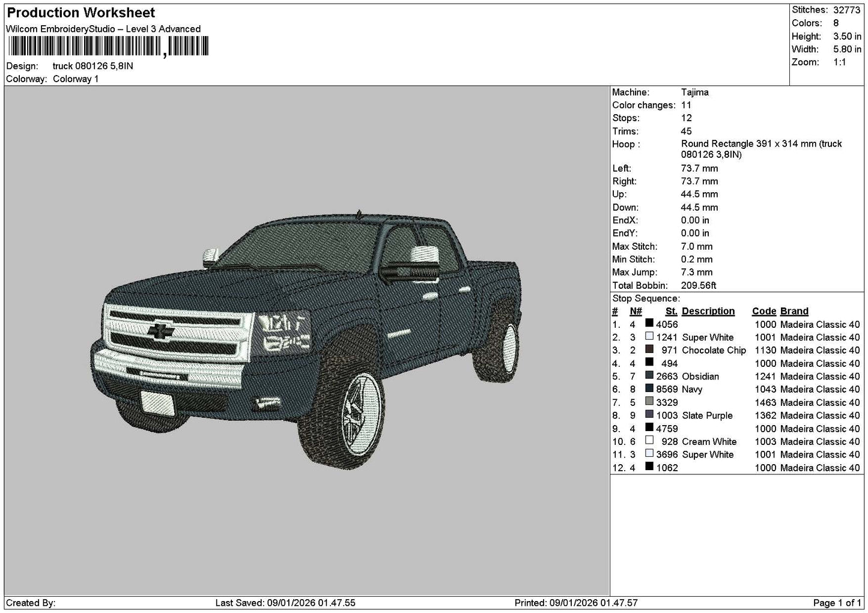Click the barcode under the Wilcom header

108,46
